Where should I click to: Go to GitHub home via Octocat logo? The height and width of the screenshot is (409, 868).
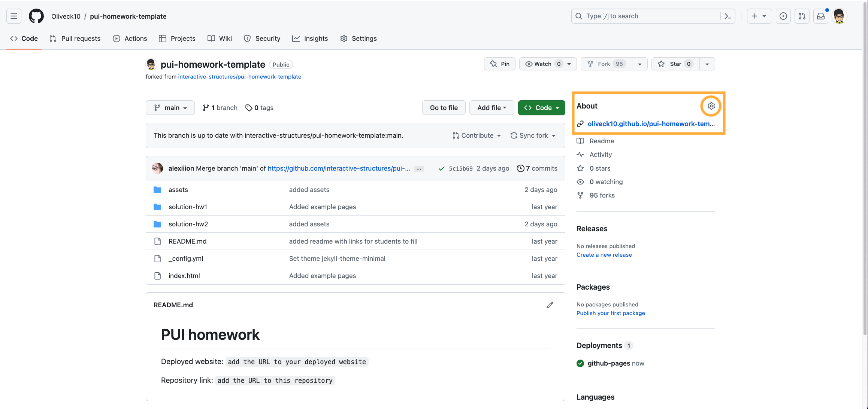[36, 16]
